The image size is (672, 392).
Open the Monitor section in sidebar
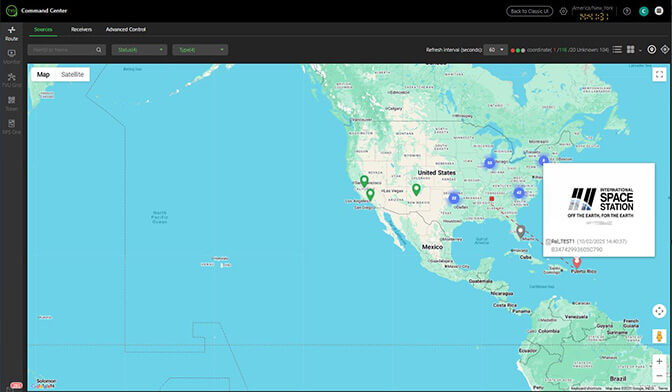(12, 57)
